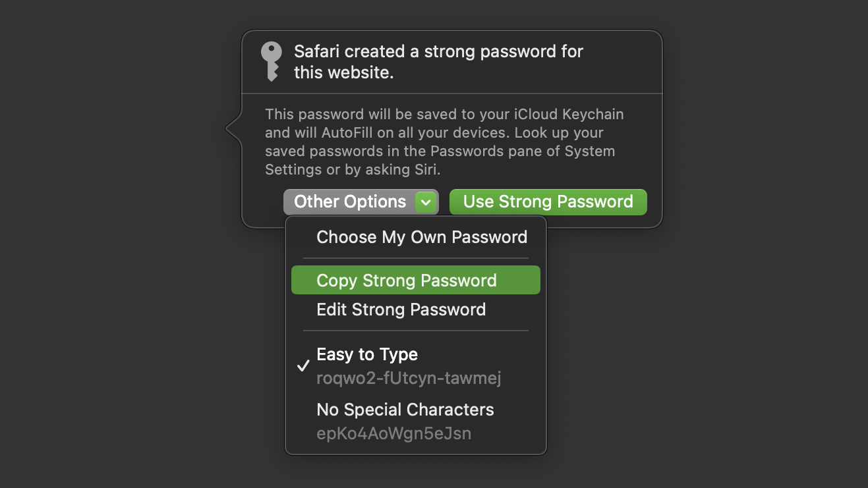Viewport: 868px width, 488px height.
Task: Click the green chevron beside Other Options
Action: (x=426, y=202)
